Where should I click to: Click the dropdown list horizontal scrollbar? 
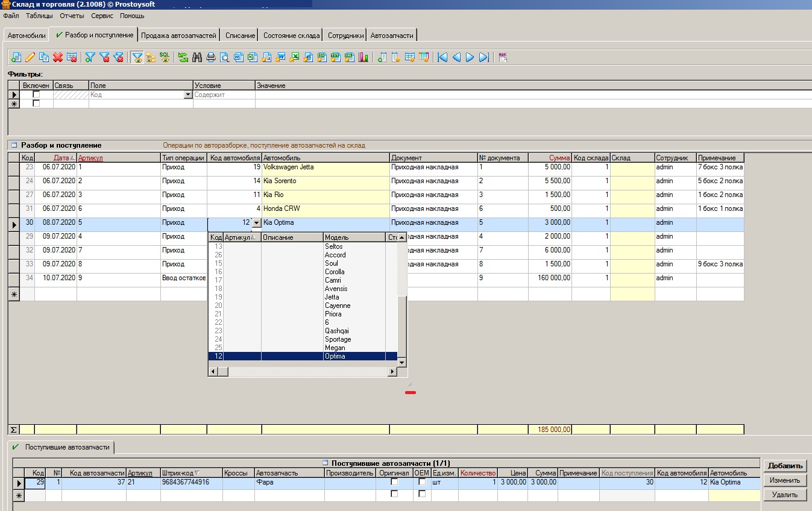click(x=301, y=372)
